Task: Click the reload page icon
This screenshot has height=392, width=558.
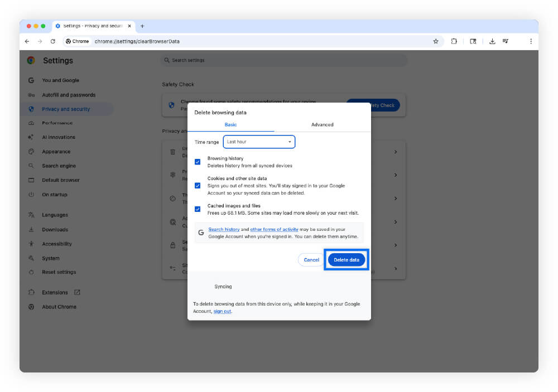Action: tap(52, 41)
